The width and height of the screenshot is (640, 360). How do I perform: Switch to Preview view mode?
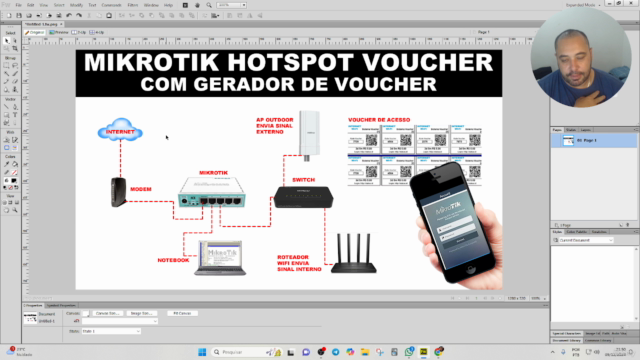pyautogui.click(x=59, y=32)
